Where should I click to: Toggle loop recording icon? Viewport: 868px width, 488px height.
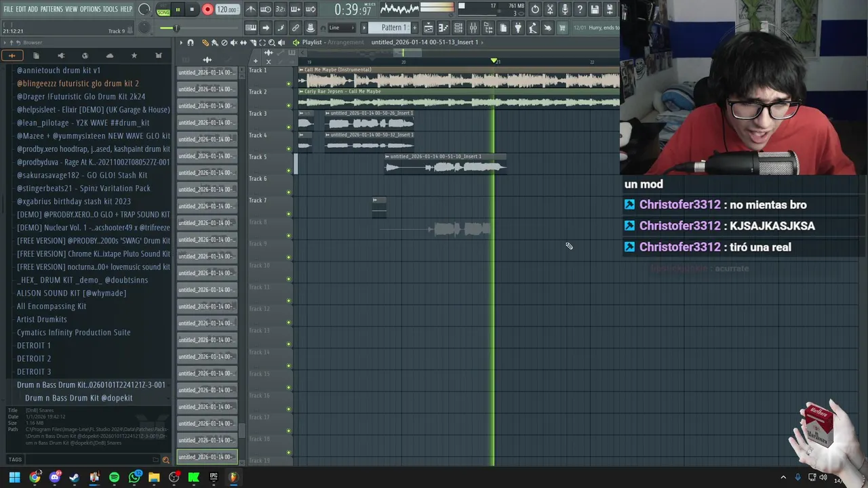point(311,9)
